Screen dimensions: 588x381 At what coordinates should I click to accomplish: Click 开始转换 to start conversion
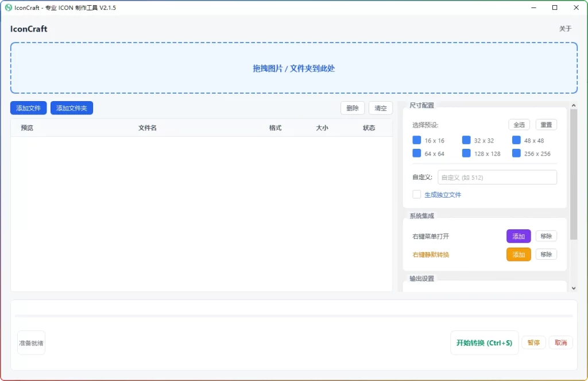(x=484, y=342)
